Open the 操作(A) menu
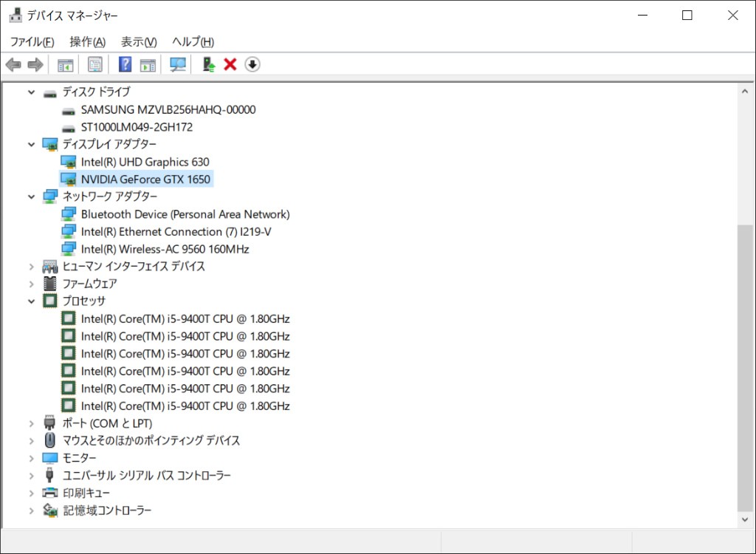 pos(87,42)
